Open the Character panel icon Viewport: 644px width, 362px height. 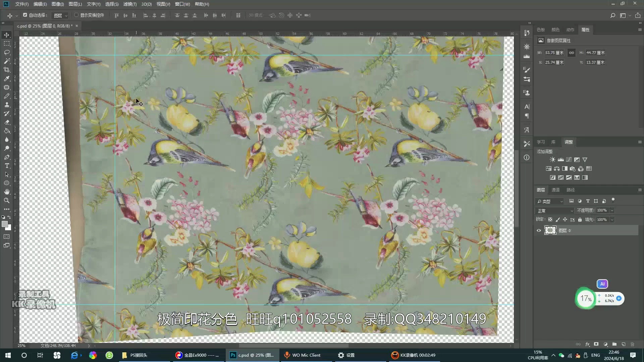527,107
